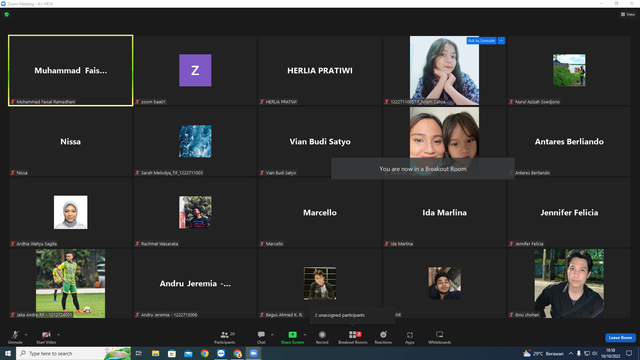Click 'Ardhia Wahyu Sagita' name label
640x360 pixels.
pyautogui.click(x=36, y=244)
